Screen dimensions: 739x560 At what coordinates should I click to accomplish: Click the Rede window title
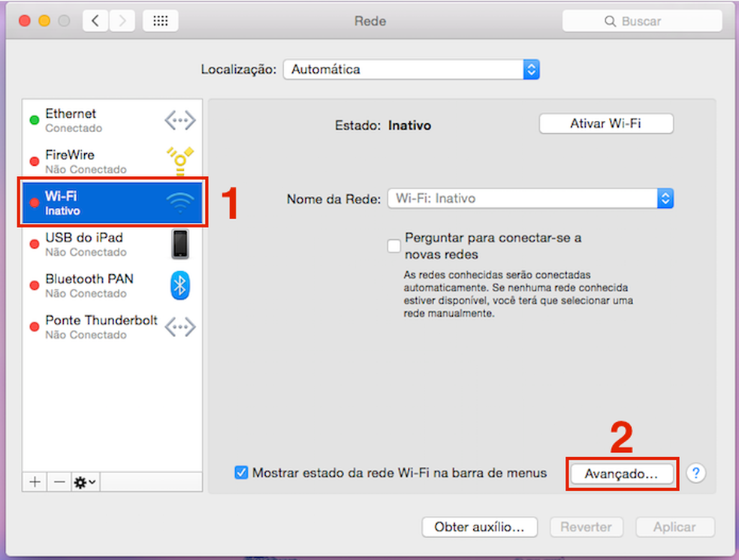coord(370,21)
